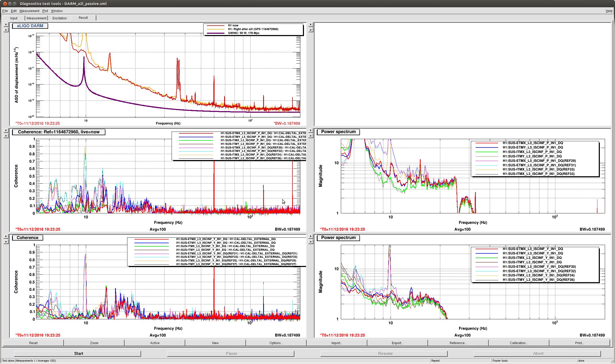Screen dimensions: 615x364
Task: Click the Repeat status field
Action: coord(460,361)
